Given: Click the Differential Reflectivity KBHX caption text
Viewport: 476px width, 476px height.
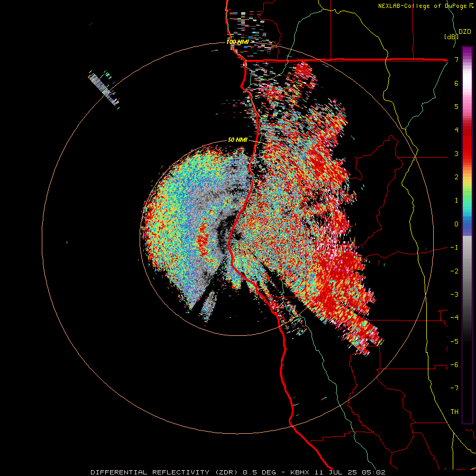Looking at the screenshot, I should tap(238, 472).
